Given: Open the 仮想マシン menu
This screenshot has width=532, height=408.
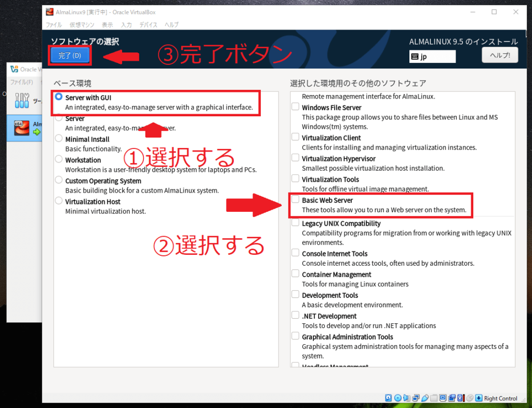Looking at the screenshot, I should click(x=82, y=25).
